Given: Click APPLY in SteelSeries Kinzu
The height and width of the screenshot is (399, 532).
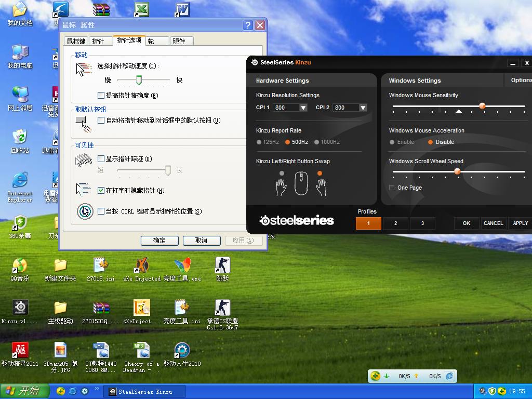Looking at the screenshot, I should point(520,223).
